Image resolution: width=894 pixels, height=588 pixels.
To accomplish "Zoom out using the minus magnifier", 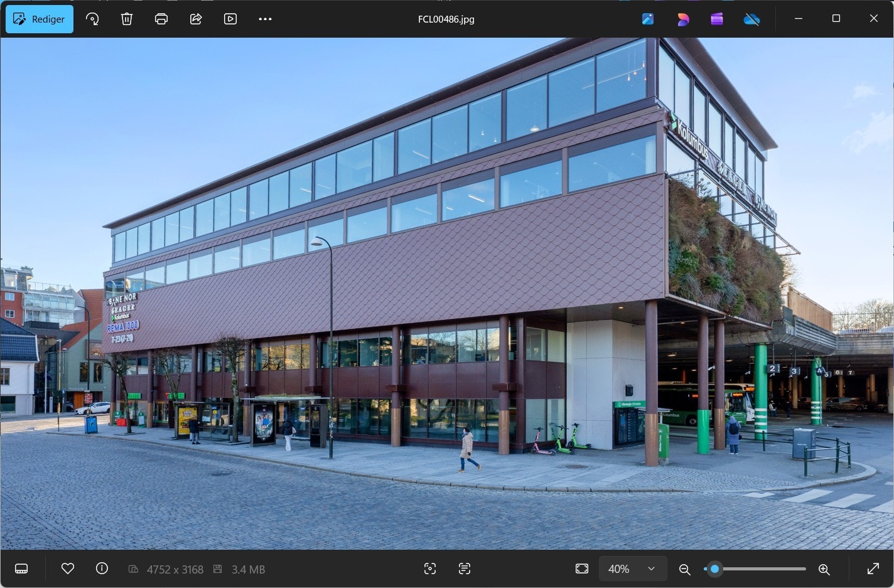I will pyautogui.click(x=685, y=569).
